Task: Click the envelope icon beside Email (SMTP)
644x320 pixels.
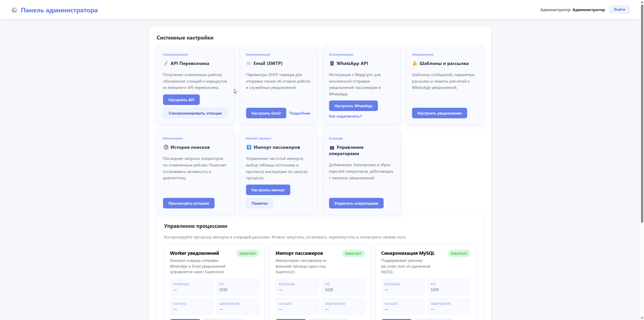Action: point(249,63)
